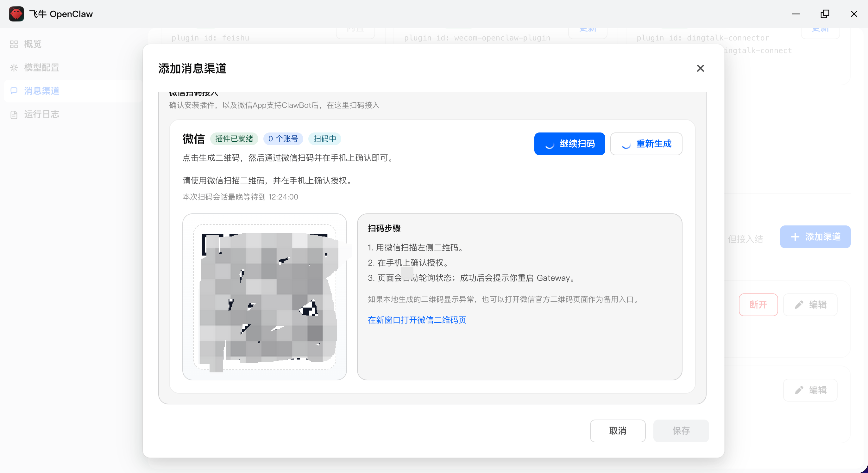Click the WeChat QR code image
This screenshot has width=868, height=473.
(265, 297)
